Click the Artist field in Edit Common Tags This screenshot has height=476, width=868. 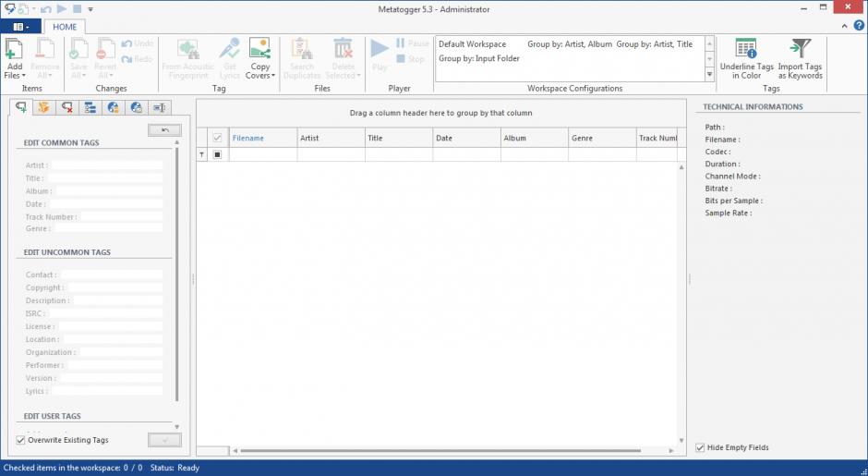[107, 165]
